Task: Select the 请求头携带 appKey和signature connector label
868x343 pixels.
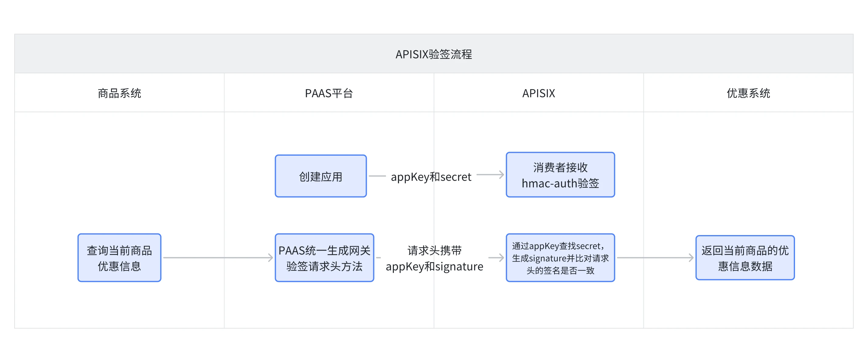Action: (434, 258)
